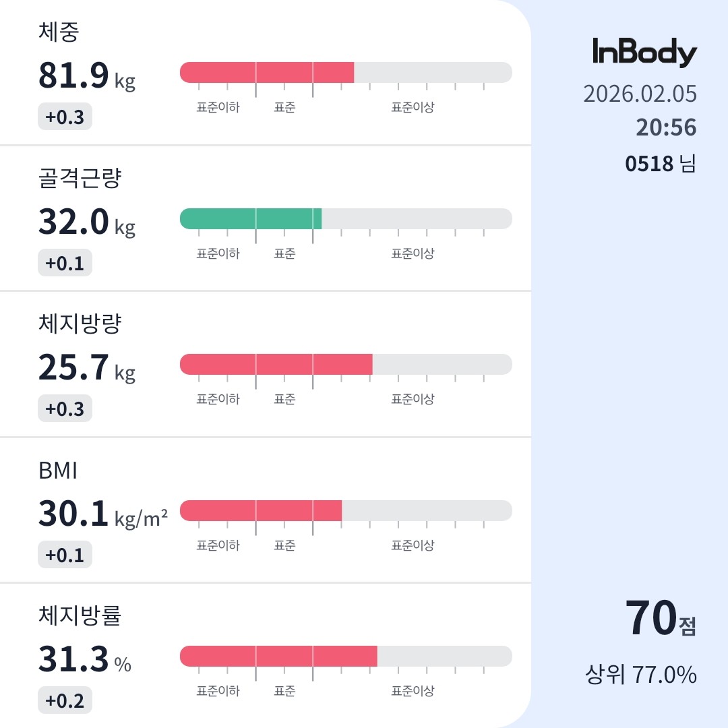Select the BMI change badge
Viewport: 728px width, 728px height.
coord(65,555)
